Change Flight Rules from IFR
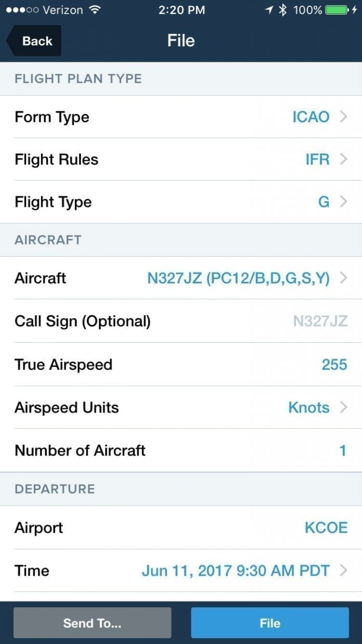This screenshot has height=644, width=362. click(318, 159)
